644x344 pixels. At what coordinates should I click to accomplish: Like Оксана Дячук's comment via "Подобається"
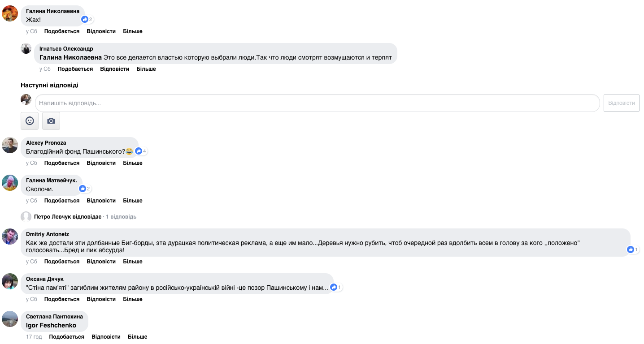point(62,299)
